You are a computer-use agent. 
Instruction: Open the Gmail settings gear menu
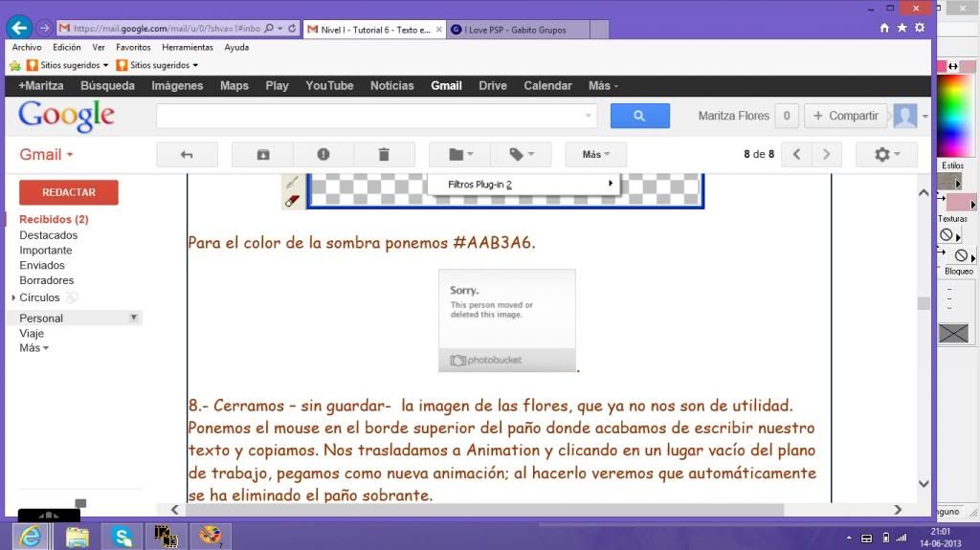pos(886,154)
